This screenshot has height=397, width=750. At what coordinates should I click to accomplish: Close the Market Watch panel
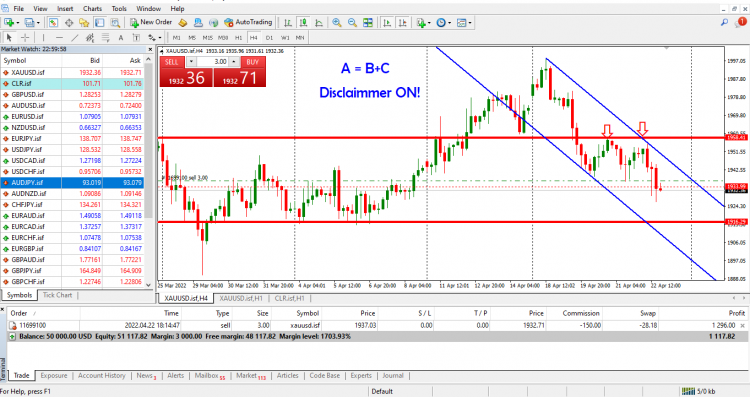[150, 49]
